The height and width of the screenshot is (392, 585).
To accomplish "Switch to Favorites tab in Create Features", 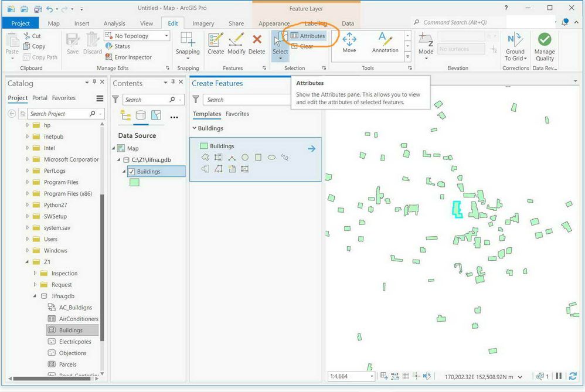I will click(x=237, y=114).
